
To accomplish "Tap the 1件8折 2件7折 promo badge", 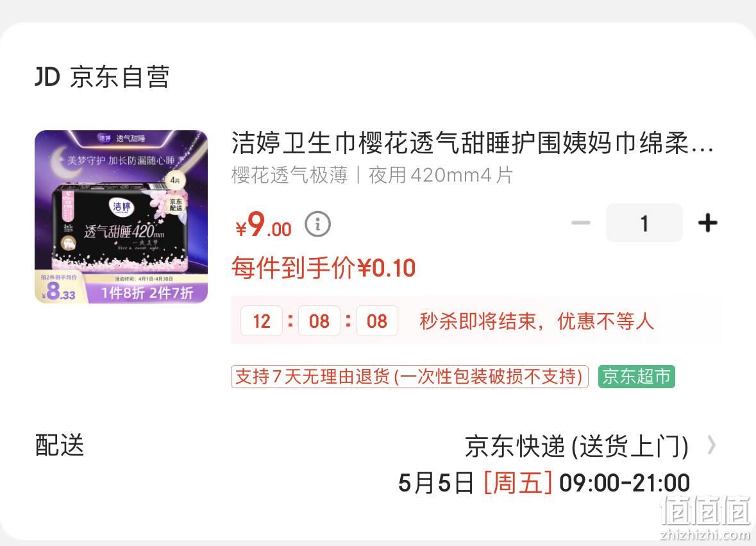I will 147,293.
